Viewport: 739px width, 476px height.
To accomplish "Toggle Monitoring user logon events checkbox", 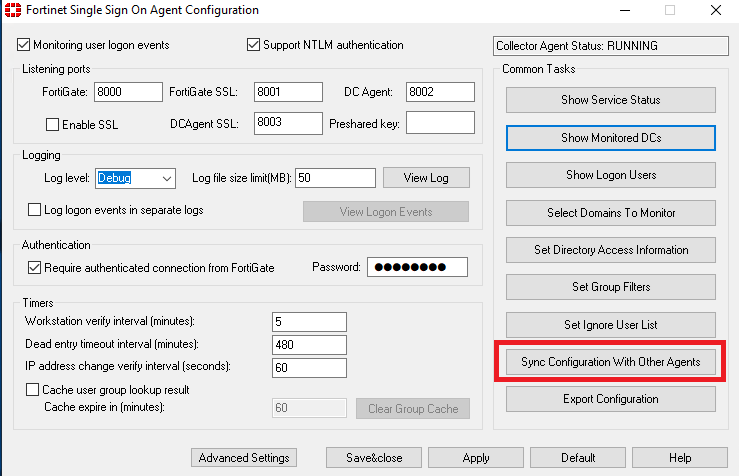I will pyautogui.click(x=23, y=45).
